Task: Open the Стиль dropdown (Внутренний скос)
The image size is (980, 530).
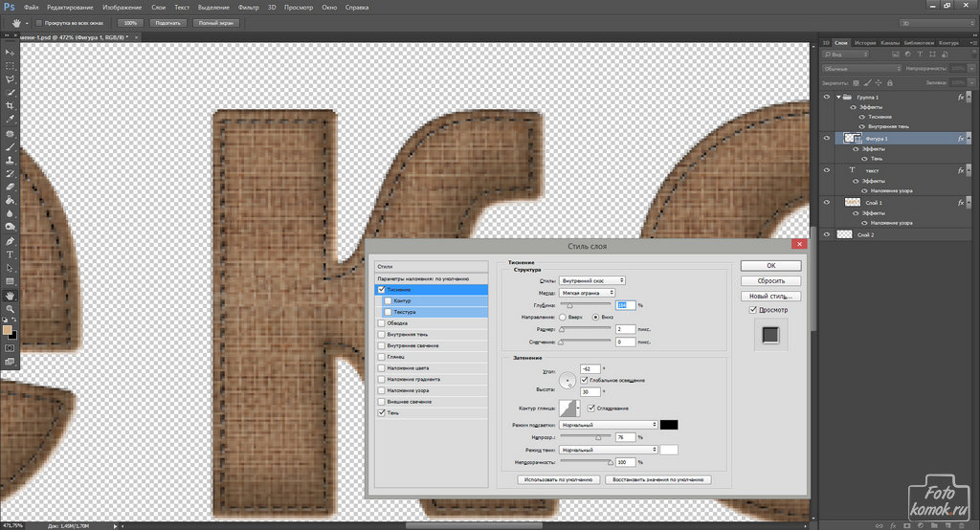Action: point(592,280)
